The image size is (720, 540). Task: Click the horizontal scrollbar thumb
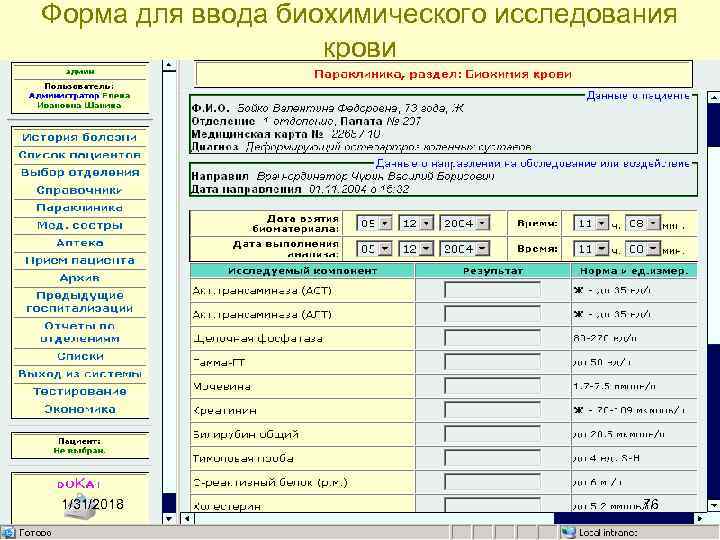pyautogui.click(x=374, y=518)
